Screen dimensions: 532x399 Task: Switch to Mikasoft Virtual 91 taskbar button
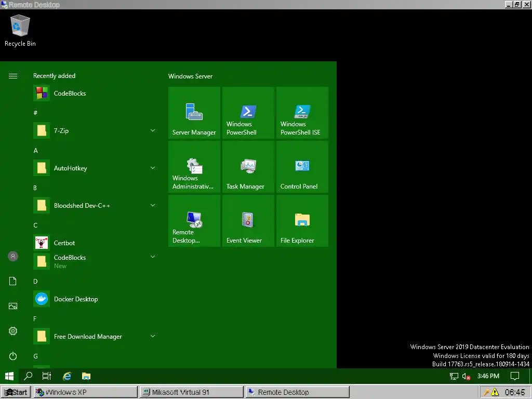(x=192, y=392)
